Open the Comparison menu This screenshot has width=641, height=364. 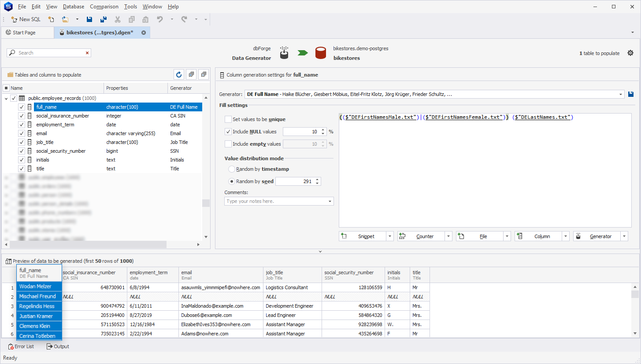[x=104, y=7]
